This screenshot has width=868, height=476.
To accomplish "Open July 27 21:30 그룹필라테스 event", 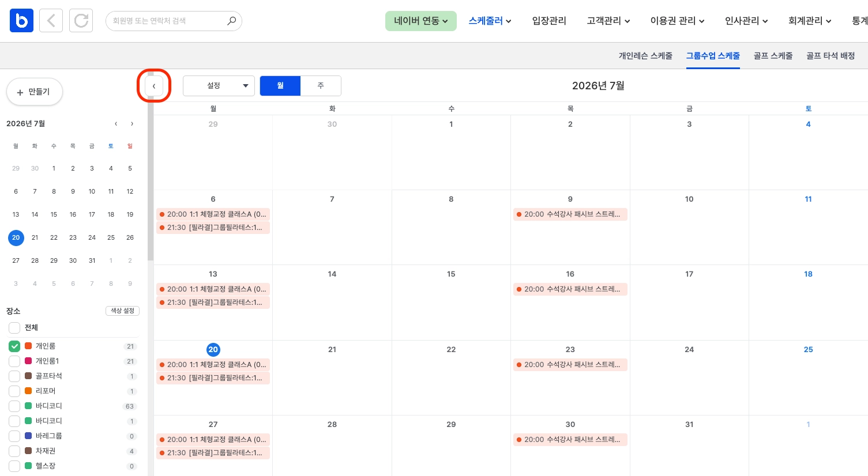I will (x=213, y=453).
